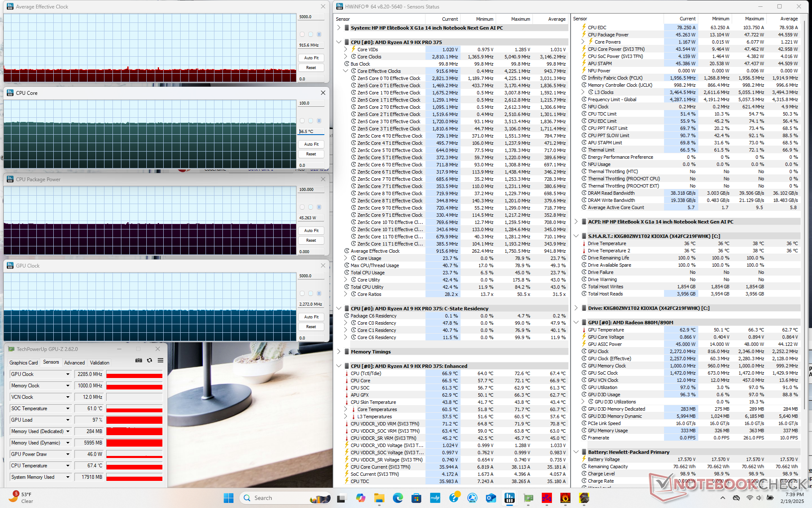
Task: Open the SOC Temperature dropdown in GPU-Z
Action: (x=68, y=409)
